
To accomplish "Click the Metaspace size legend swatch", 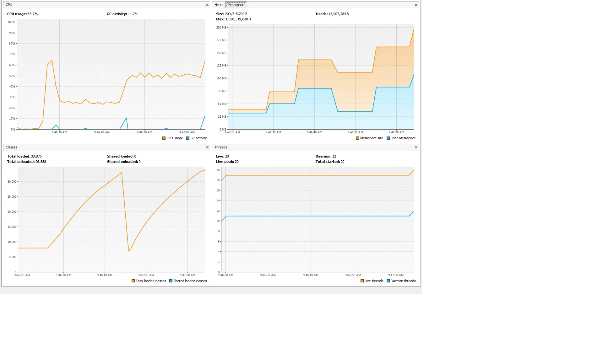I will [x=358, y=138].
